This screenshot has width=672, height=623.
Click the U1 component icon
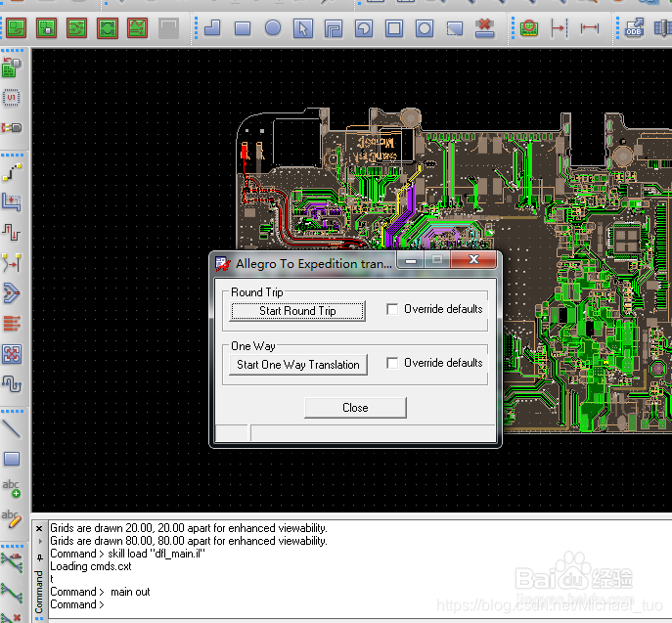pos(12,98)
